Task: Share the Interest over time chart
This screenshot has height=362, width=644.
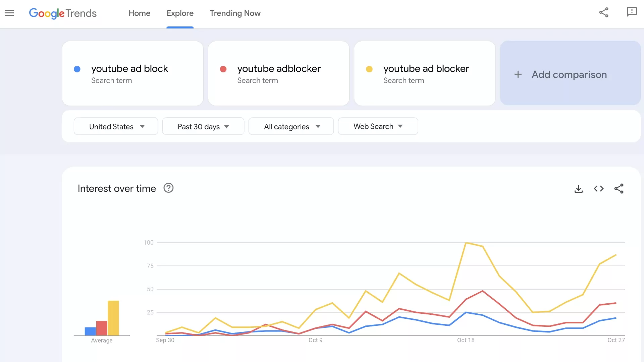Action: point(619,189)
